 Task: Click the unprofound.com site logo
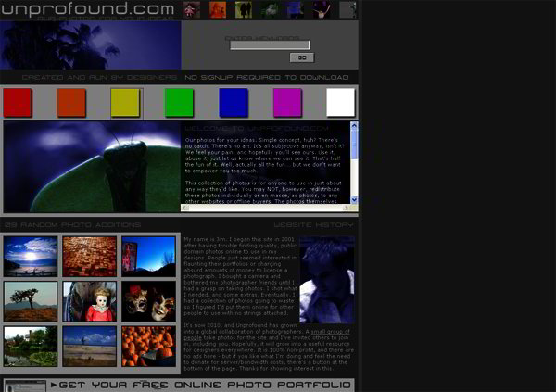click(88, 9)
